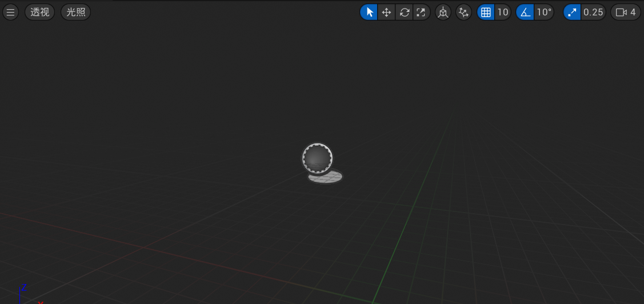Open grid snap size value 10
This screenshot has width=644, height=304.
tap(503, 13)
